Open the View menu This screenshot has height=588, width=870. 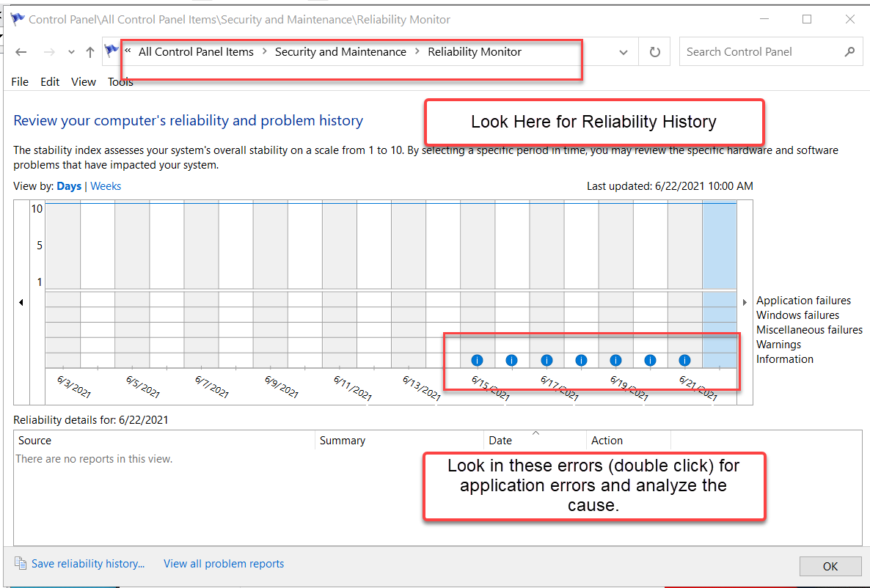tap(83, 81)
